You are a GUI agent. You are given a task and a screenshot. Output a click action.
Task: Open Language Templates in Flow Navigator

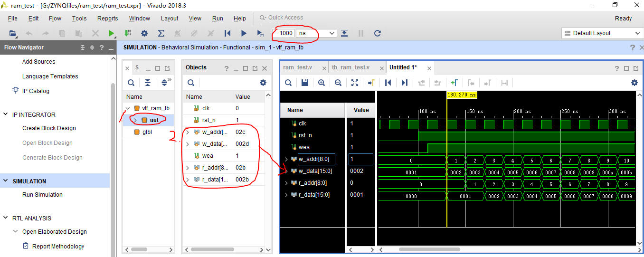[50, 76]
